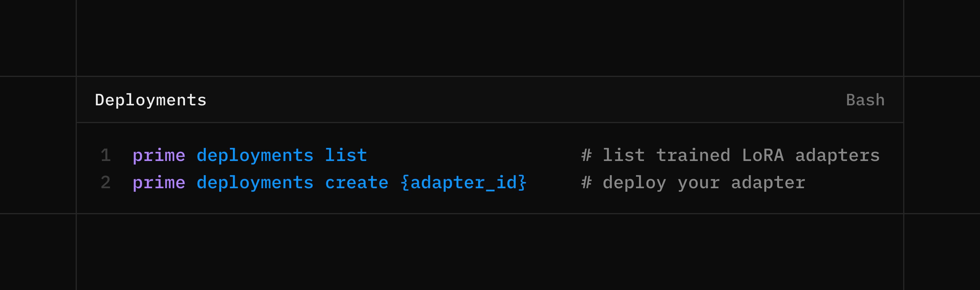Click the word your in line 2 comment
980x290 pixels.
[698, 183]
